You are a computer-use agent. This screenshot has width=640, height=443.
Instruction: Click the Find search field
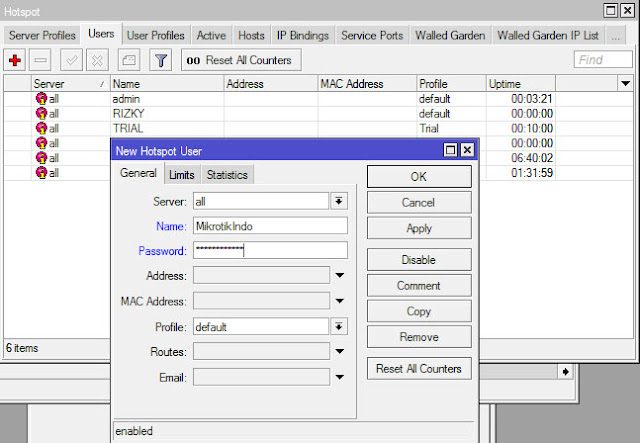coord(603,60)
